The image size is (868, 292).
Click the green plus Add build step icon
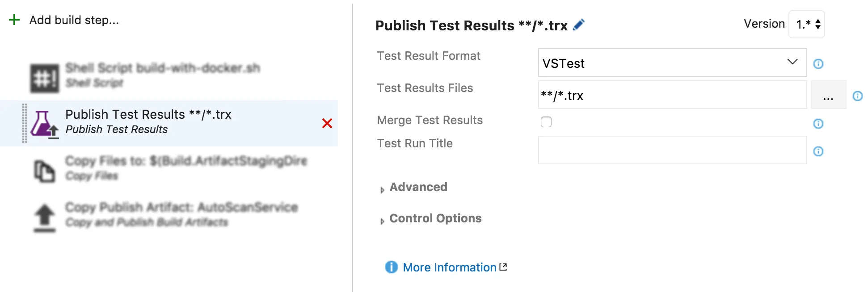click(14, 20)
